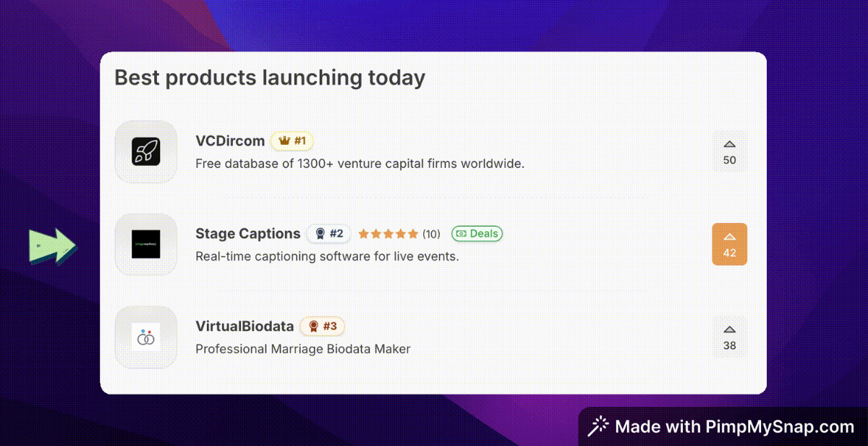The height and width of the screenshot is (446, 868).
Task: Click the 'Best products launching today' heading
Action: tap(270, 77)
